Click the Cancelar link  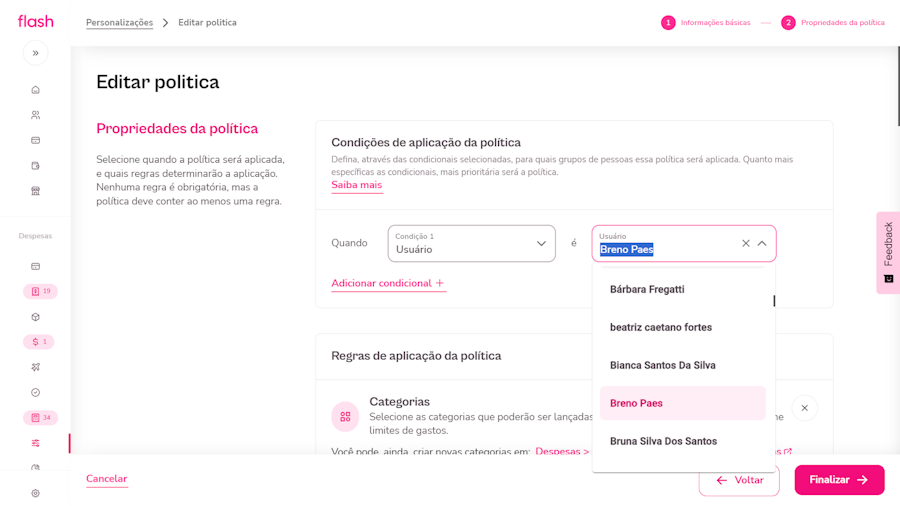tap(107, 478)
